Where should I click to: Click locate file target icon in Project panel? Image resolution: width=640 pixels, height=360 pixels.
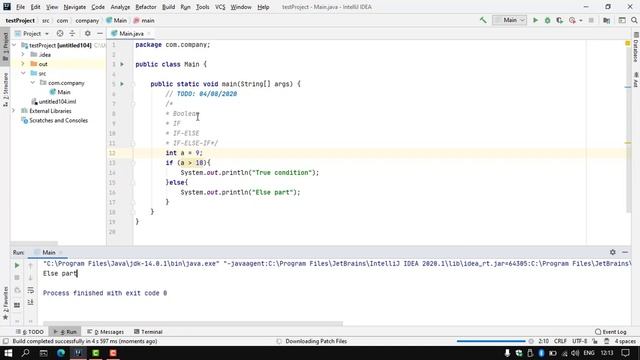(60, 33)
